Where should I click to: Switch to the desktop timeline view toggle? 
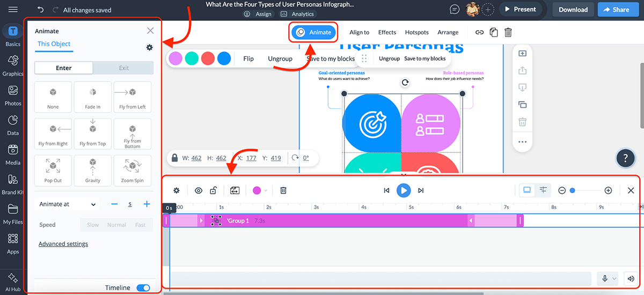pos(527,190)
